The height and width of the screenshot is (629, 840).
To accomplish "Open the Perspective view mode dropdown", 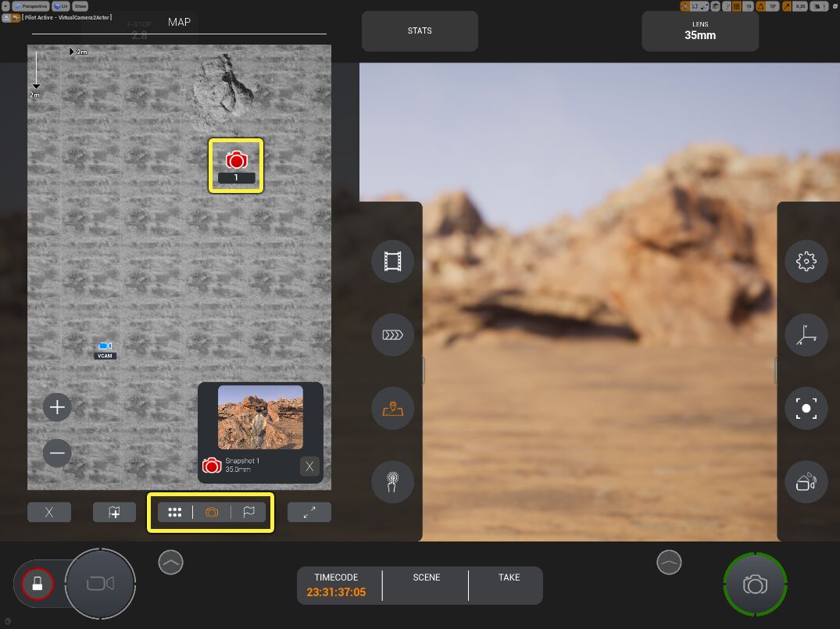I will tap(31, 6).
